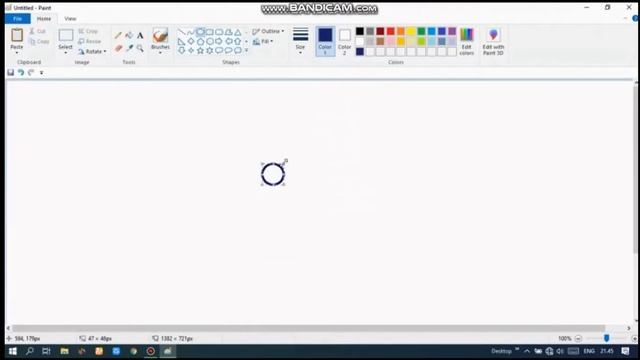Open the File menu tab
640x360 pixels.
pyautogui.click(x=18, y=19)
